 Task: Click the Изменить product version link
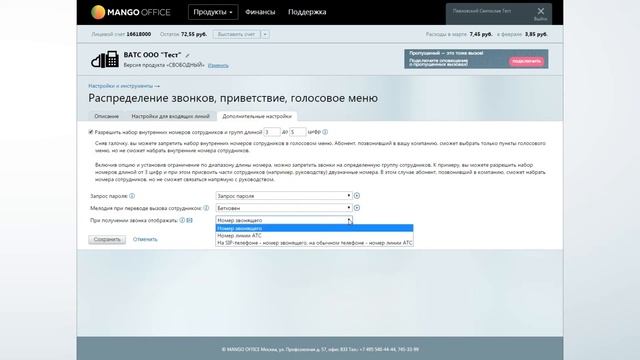[x=218, y=65]
